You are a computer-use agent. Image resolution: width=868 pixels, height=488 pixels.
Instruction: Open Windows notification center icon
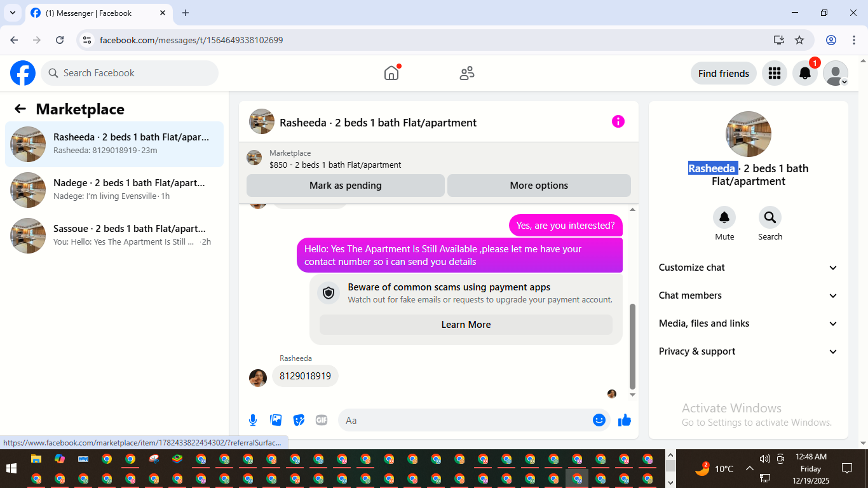coord(846,469)
